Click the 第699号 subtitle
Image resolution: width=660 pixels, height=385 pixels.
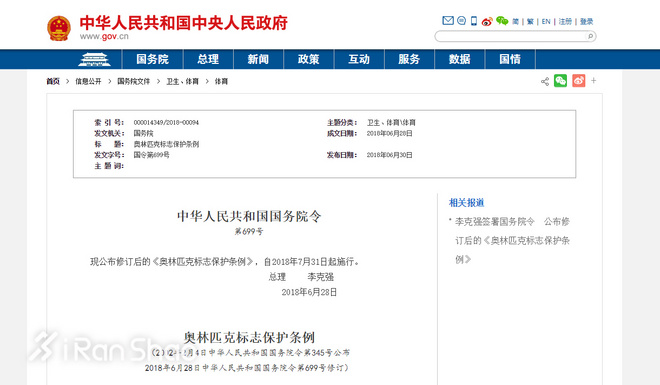pos(249,231)
